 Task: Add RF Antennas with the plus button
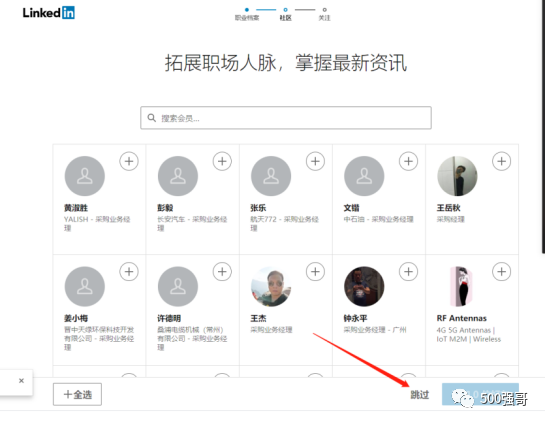pyautogui.click(x=502, y=272)
